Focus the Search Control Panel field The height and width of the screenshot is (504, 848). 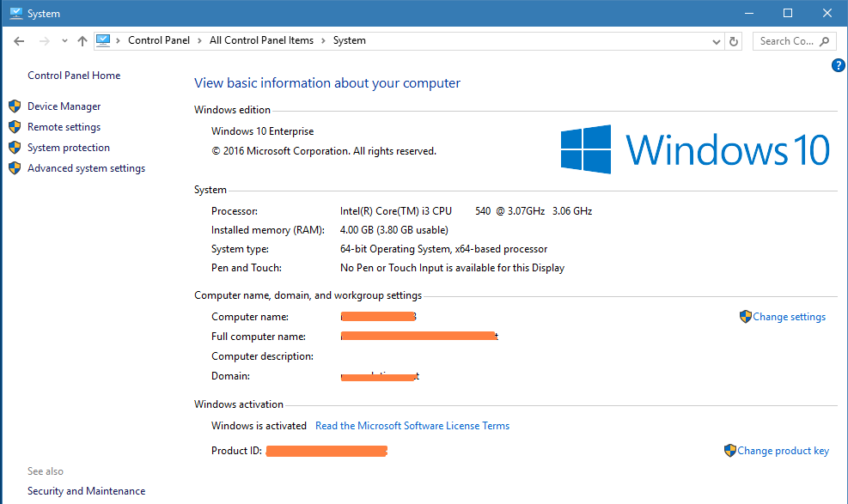coord(785,40)
